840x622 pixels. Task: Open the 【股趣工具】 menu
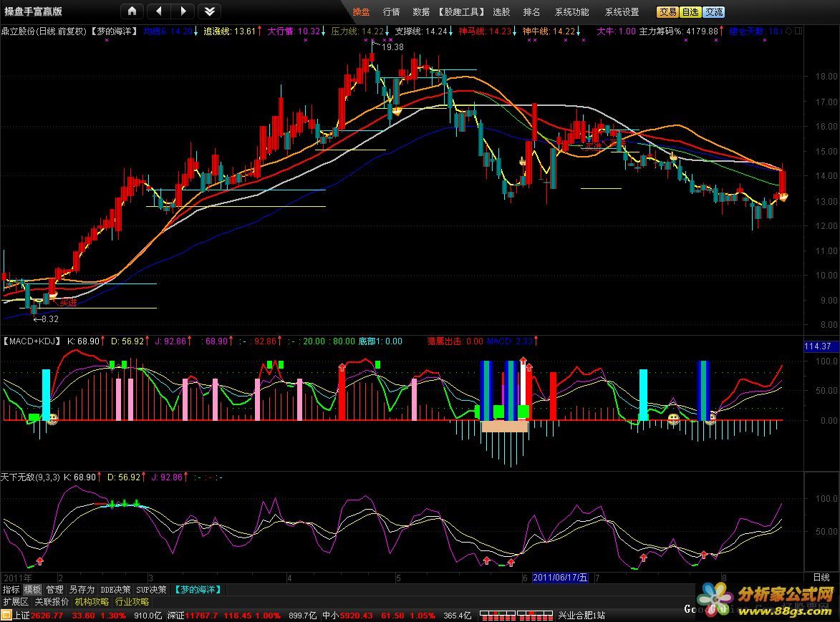click(461, 11)
